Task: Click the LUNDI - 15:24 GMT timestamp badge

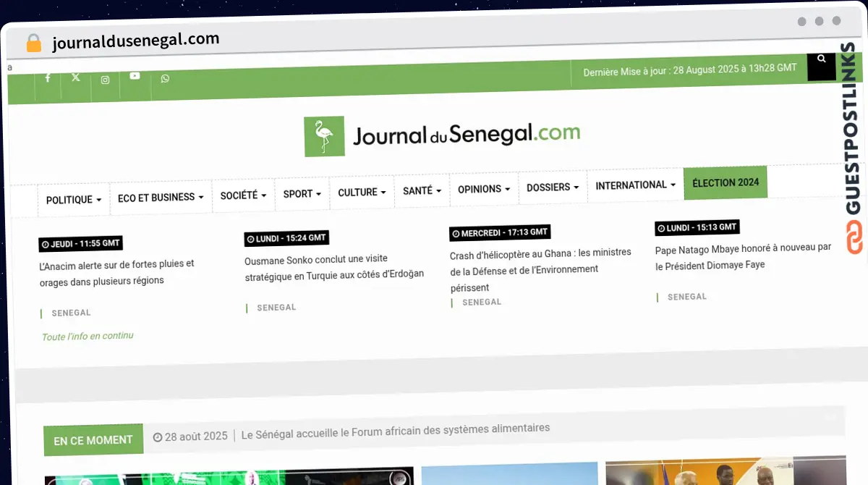Action: [286, 238]
